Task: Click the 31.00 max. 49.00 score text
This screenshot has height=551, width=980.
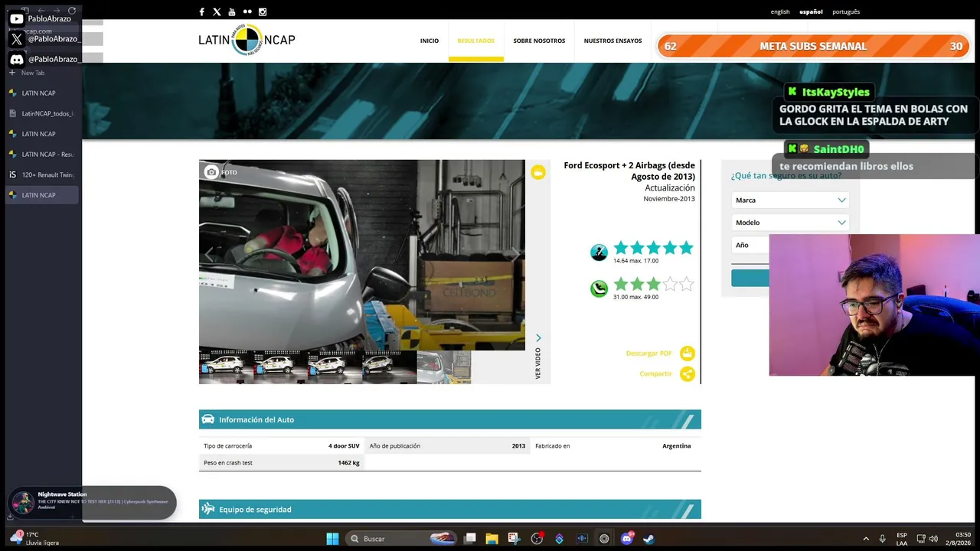Action: click(635, 297)
